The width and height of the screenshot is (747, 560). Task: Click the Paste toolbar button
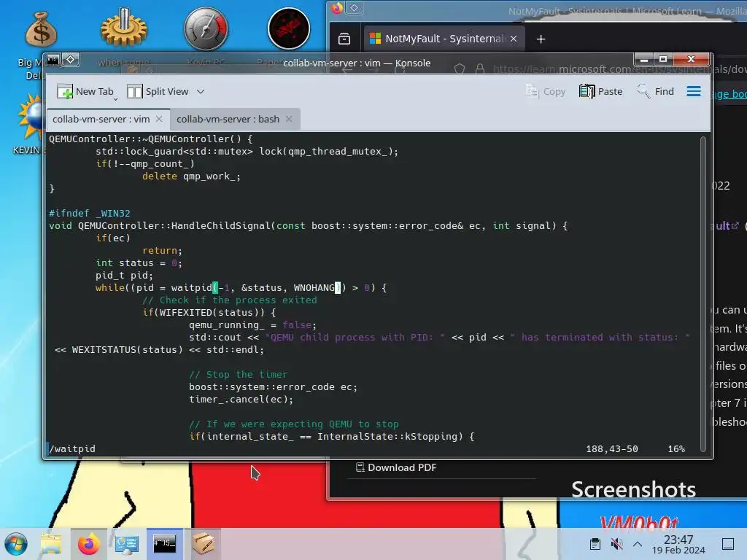tap(601, 91)
